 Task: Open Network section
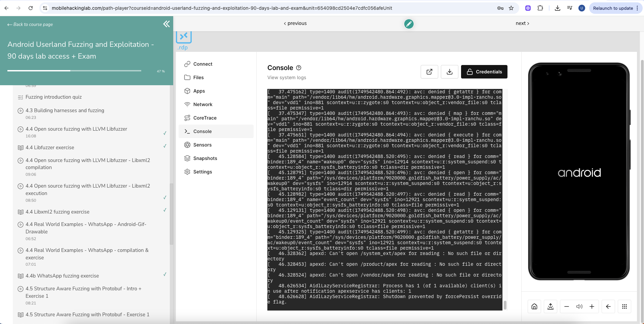pyautogui.click(x=216, y=104)
